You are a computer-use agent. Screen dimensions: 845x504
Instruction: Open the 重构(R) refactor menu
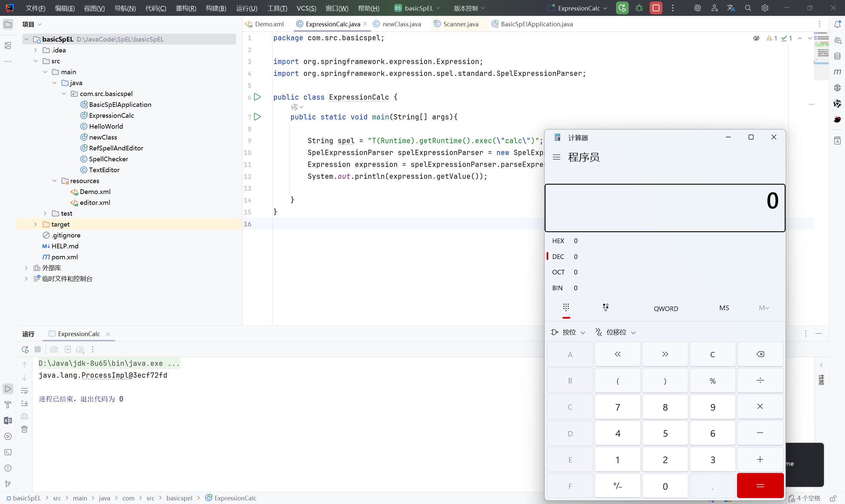click(x=186, y=8)
